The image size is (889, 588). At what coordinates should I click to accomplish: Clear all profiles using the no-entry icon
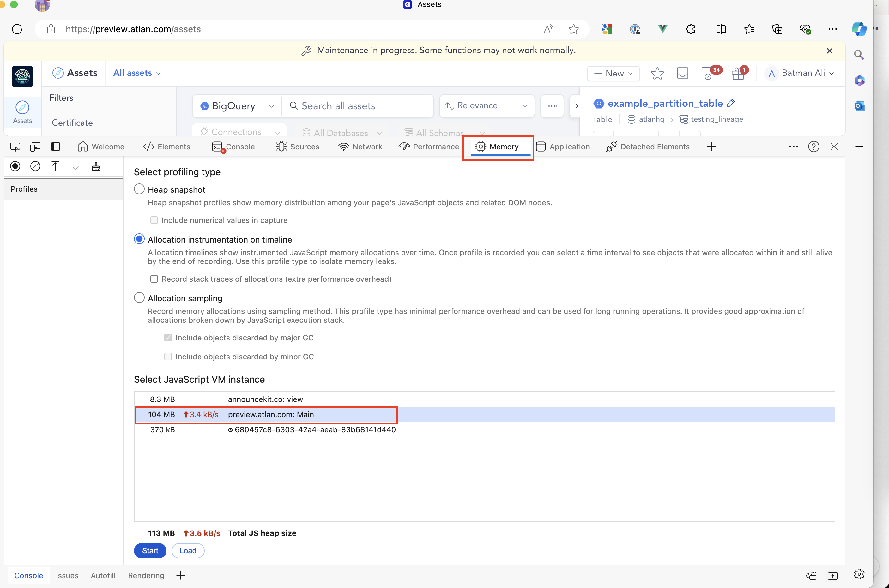(x=35, y=166)
